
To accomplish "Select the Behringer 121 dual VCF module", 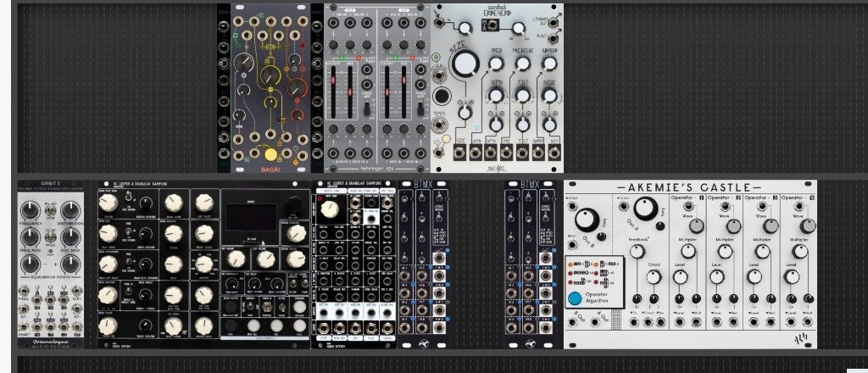I will pyautogui.click(x=377, y=88).
